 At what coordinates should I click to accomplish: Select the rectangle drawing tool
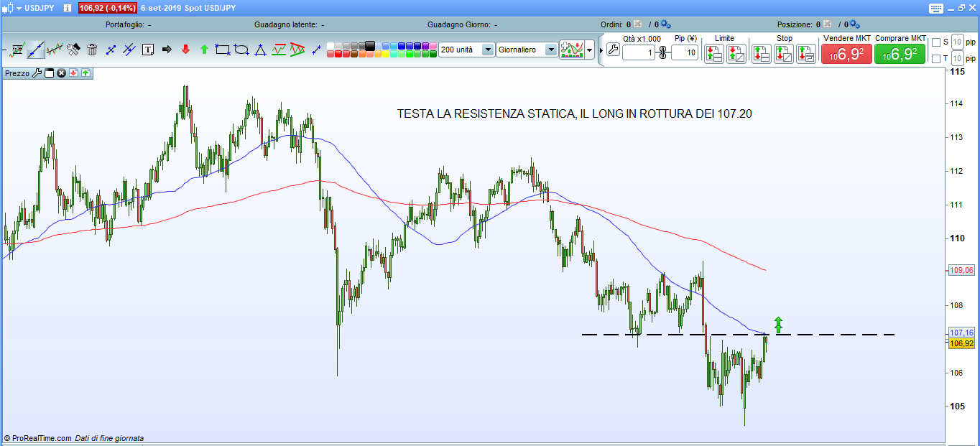pyautogui.click(x=223, y=50)
